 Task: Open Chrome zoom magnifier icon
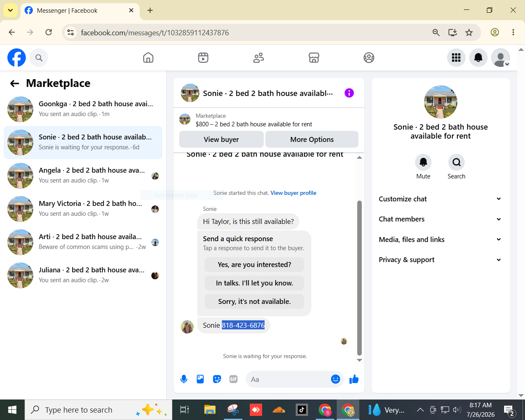click(436, 32)
